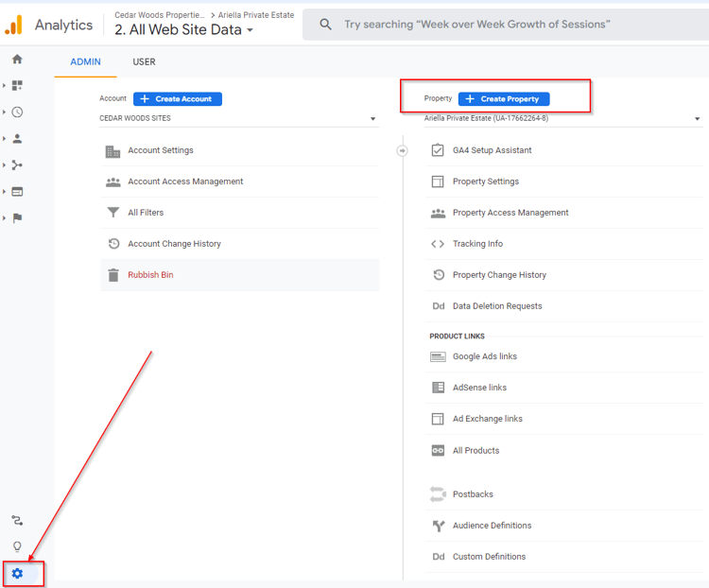Switch to the USER tab
709x588 pixels.
click(144, 62)
